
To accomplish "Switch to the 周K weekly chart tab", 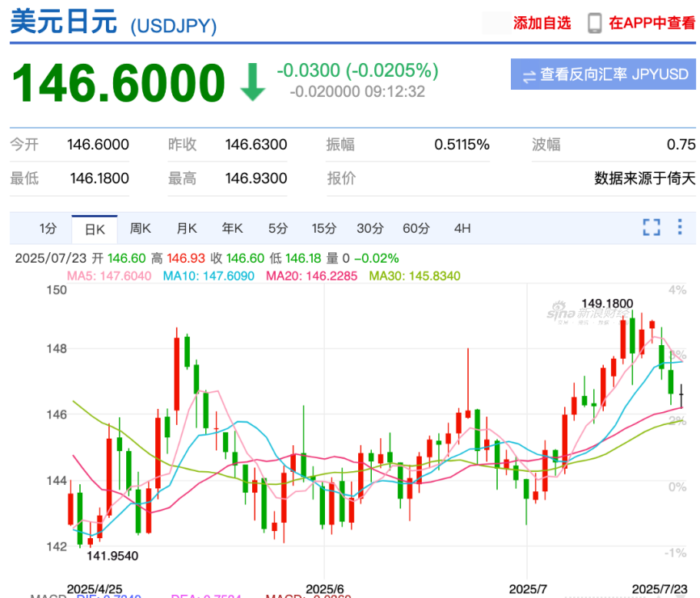I will [x=141, y=229].
